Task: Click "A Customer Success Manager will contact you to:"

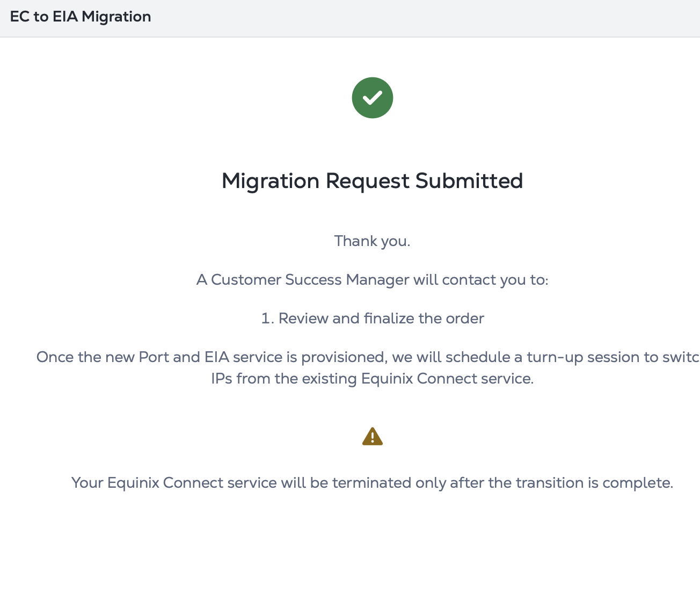Action: tap(373, 280)
